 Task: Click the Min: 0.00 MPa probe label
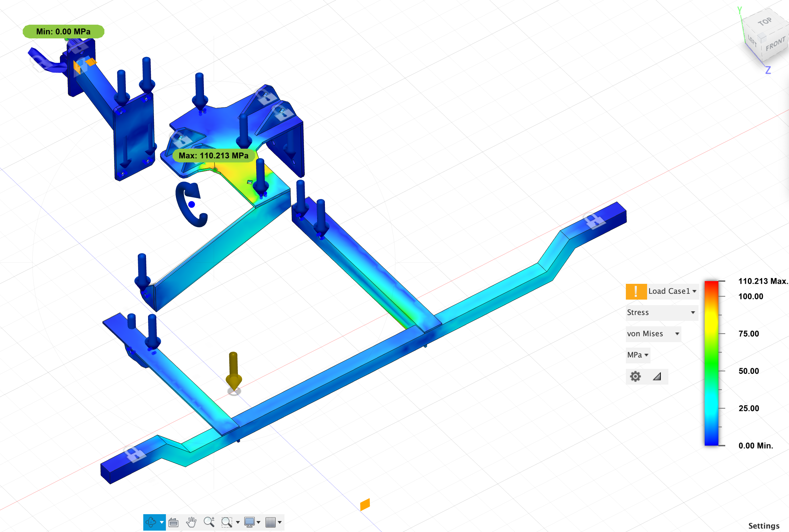(63, 32)
